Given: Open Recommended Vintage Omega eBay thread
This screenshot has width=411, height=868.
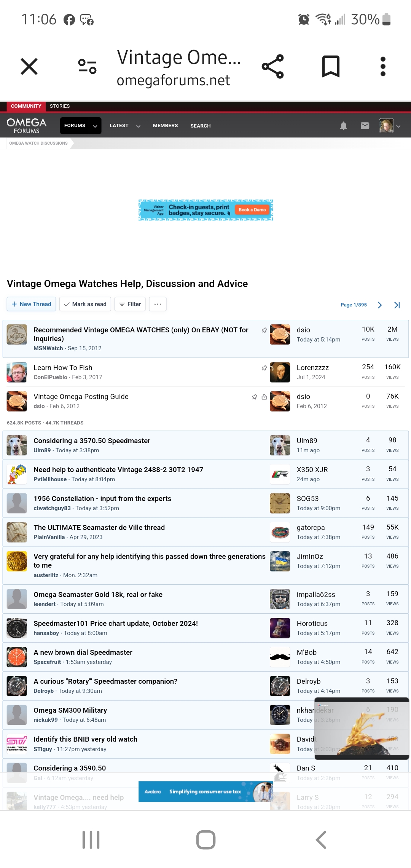Looking at the screenshot, I should pyautogui.click(x=141, y=334).
